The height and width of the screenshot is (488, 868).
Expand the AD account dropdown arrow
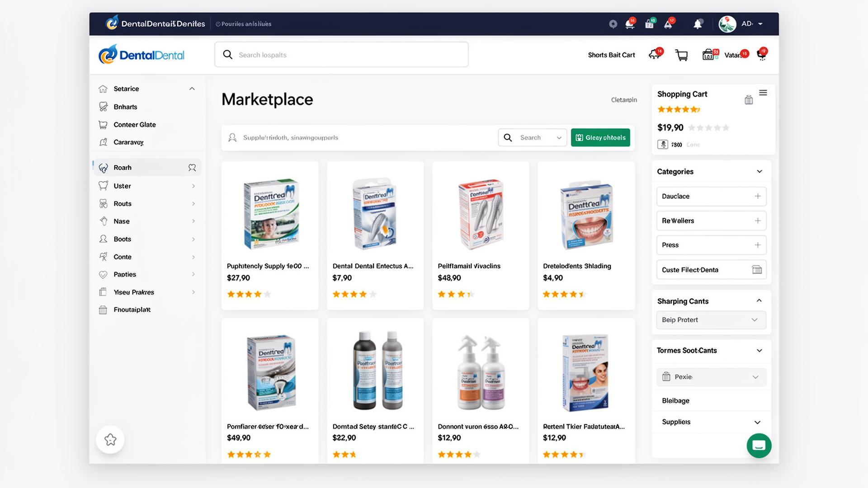coord(760,24)
